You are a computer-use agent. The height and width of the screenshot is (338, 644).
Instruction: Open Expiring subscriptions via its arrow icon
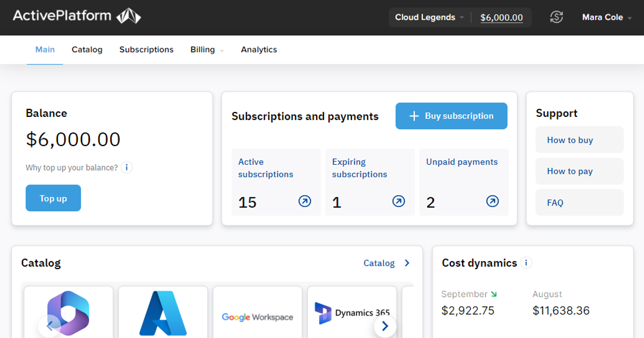tap(398, 201)
